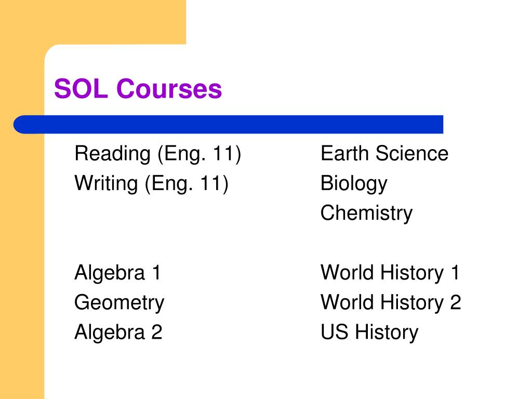Click the word Courses in the title

pyautogui.click(x=169, y=89)
